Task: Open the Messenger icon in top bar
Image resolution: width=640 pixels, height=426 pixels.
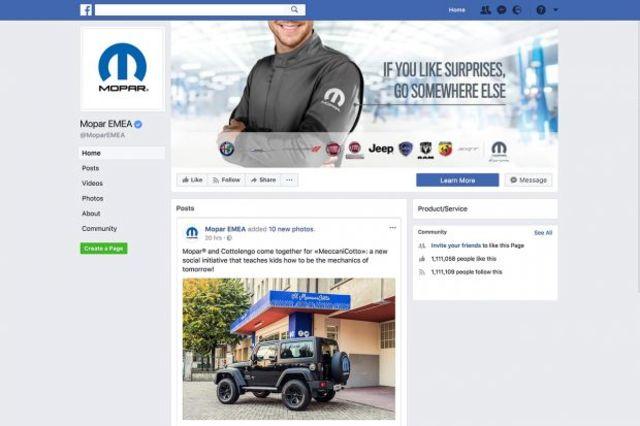Action: (502, 10)
